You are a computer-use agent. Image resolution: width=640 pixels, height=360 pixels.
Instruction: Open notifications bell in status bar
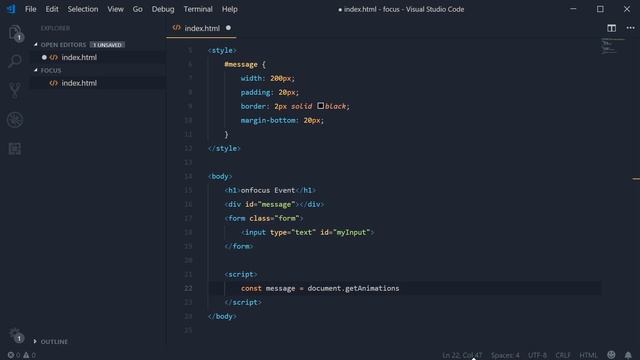click(x=628, y=355)
